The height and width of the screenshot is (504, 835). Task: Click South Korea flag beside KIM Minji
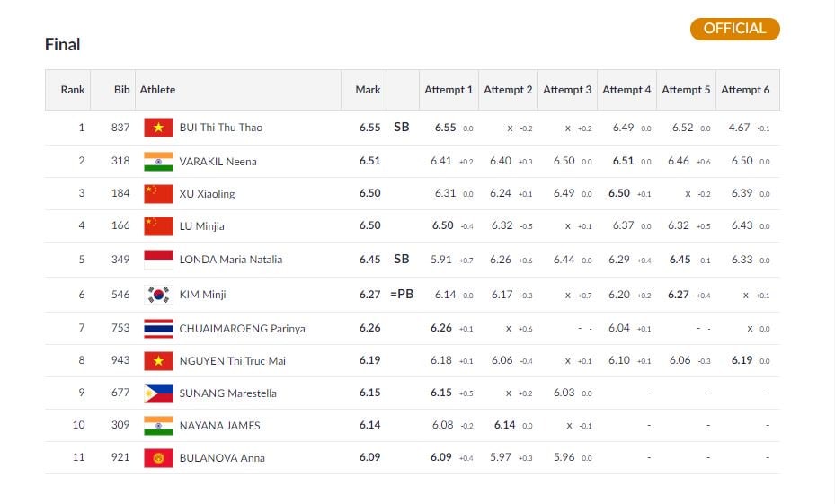158,295
